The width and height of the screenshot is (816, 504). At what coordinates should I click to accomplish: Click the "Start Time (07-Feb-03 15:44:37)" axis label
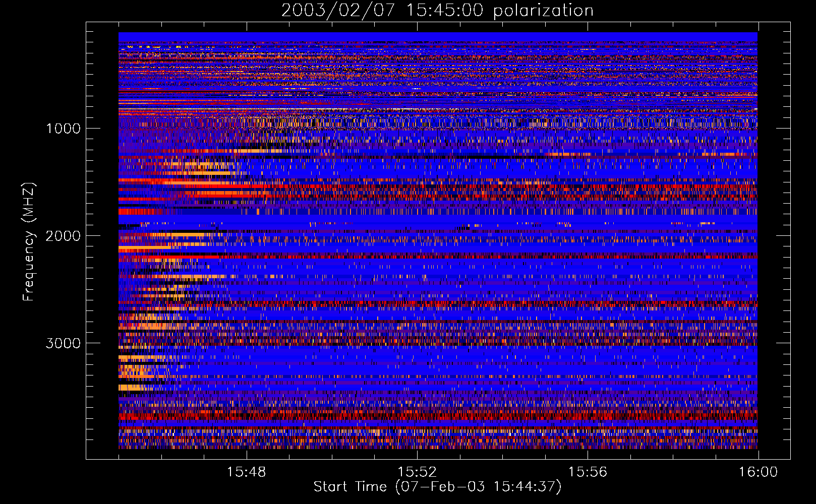[x=437, y=487]
